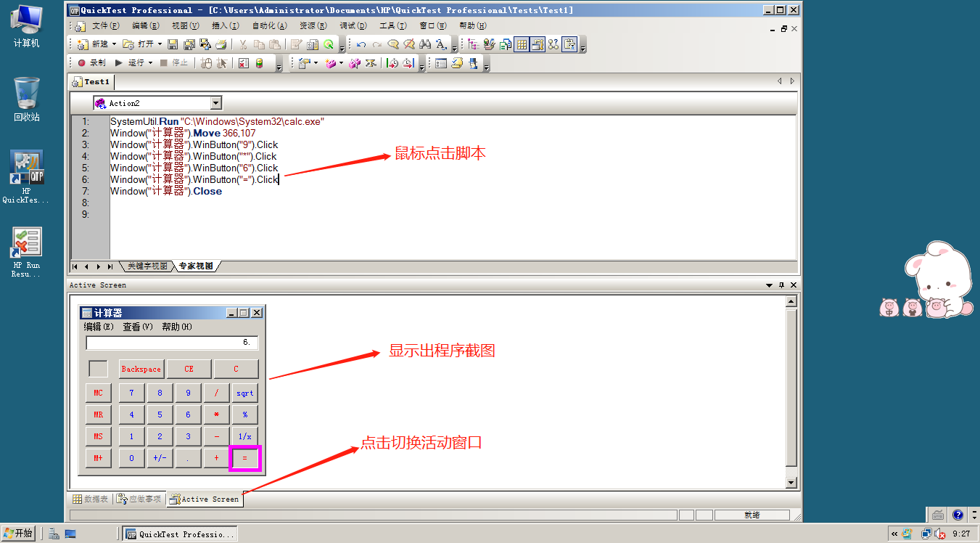980x543 pixels.
Task: Switch to 专家视图 expert view
Action: coord(196,266)
